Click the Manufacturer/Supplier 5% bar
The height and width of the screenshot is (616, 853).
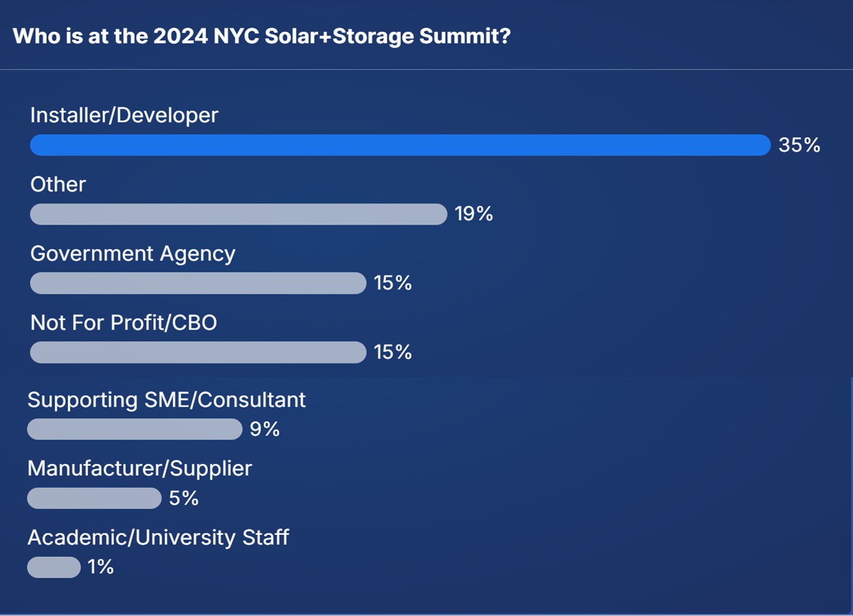[94, 498]
